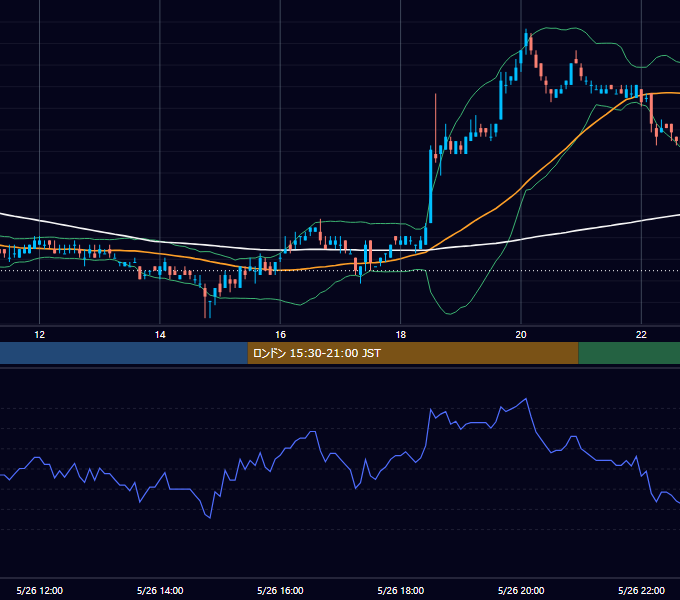Click the date label 5/26 20:00

tap(521, 590)
